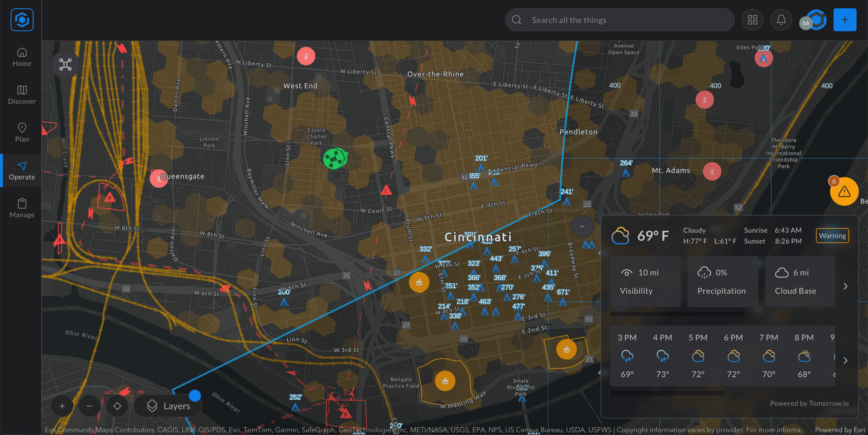Expand more weather metrics with chevron
This screenshot has width=868, height=435.
point(845,286)
